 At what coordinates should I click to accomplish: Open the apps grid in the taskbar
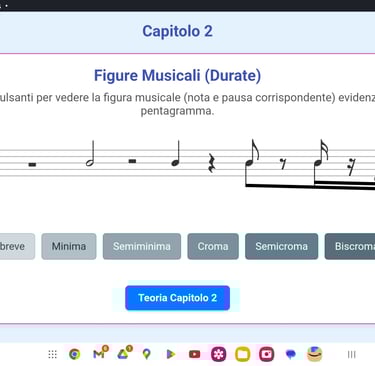53,354
